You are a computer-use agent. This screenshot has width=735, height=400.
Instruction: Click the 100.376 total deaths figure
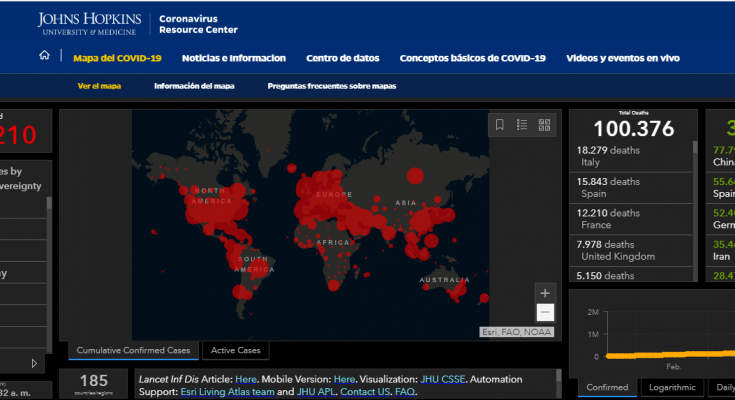(x=634, y=129)
